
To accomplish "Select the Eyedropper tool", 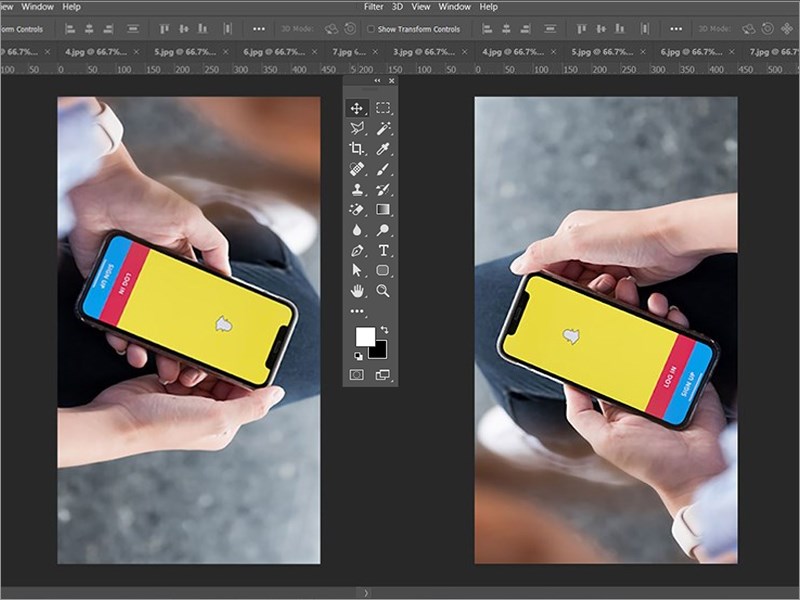I will (x=383, y=148).
